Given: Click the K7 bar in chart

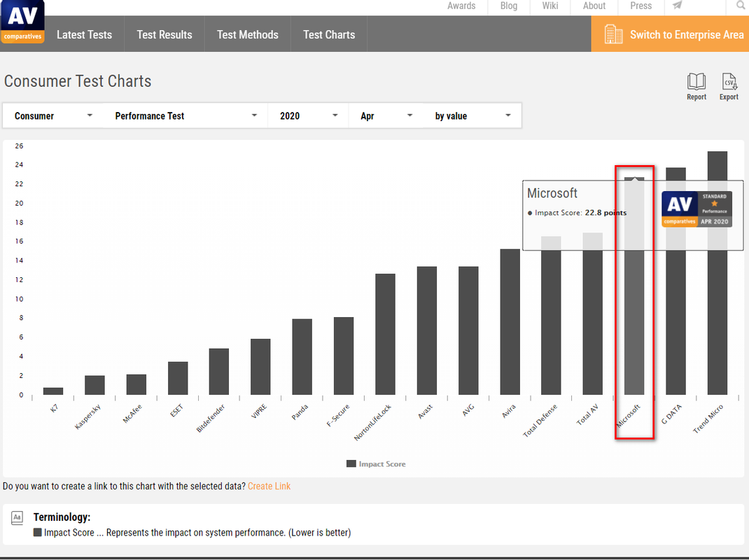Looking at the screenshot, I should pyautogui.click(x=53, y=391).
